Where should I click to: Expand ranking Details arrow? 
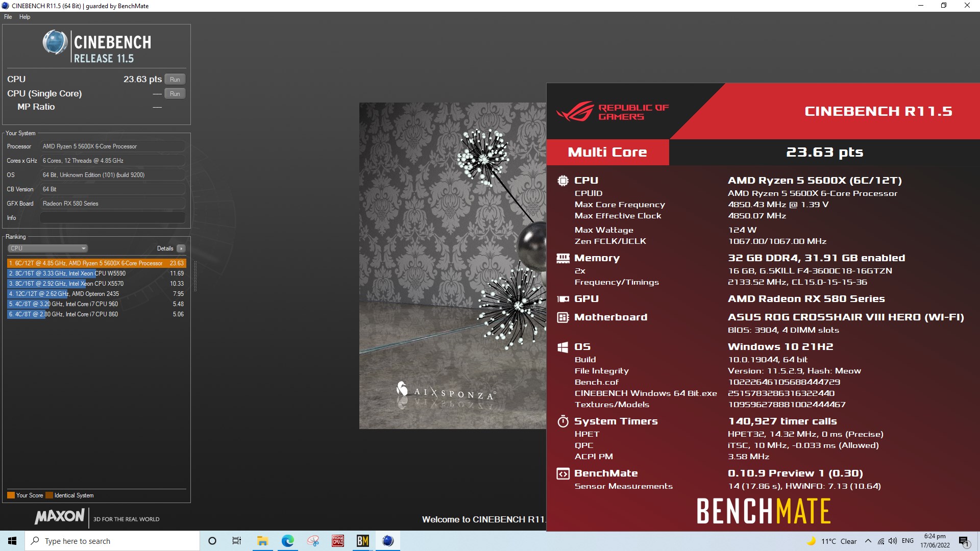tap(181, 248)
